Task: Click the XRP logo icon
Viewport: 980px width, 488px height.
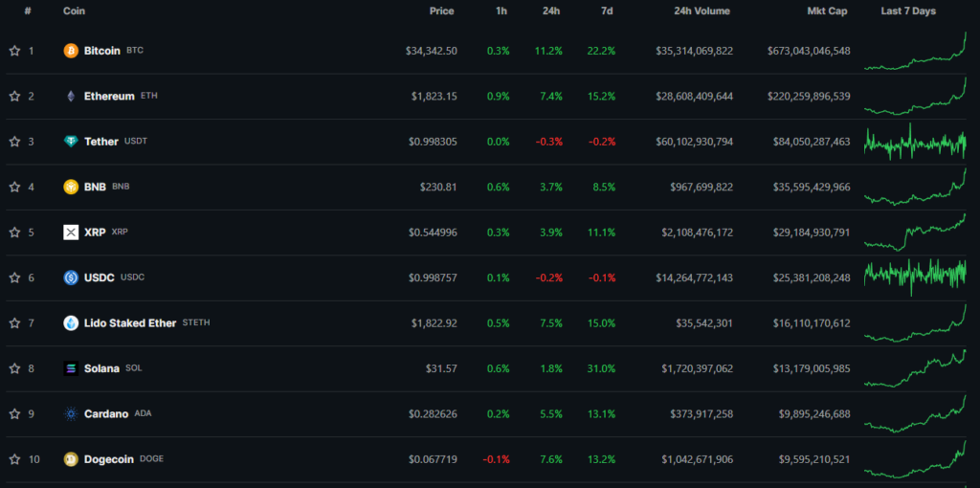Action: (71, 232)
